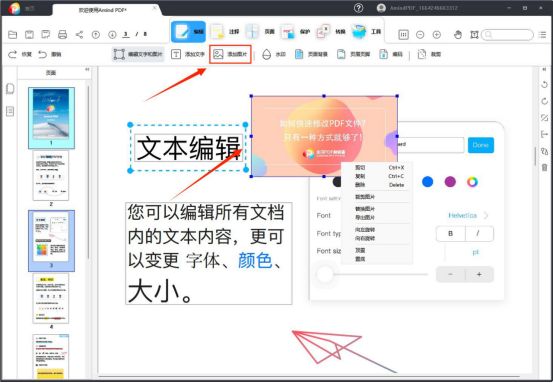Screen dimensions: 553x383
Task: Click the AmindPDF logo in title bar
Action: (x=14, y=8)
